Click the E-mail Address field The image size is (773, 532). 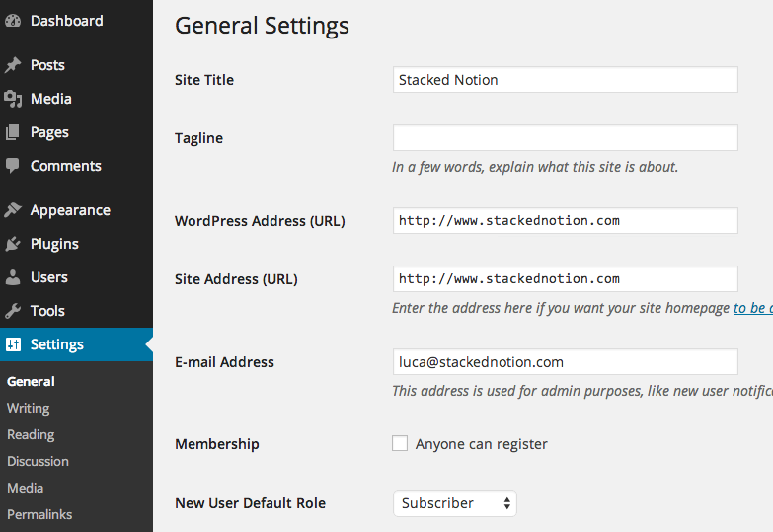565,361
